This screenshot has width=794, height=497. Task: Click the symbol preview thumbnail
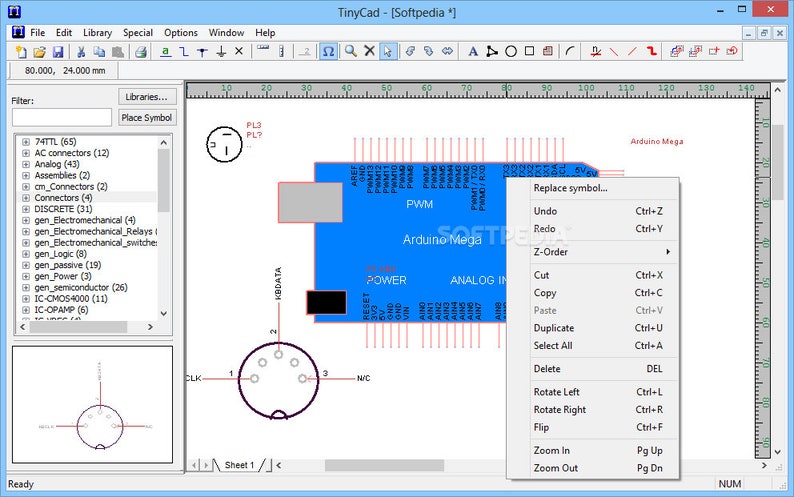point(92,404)
